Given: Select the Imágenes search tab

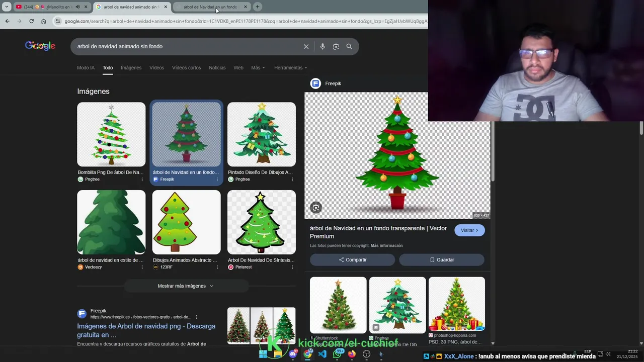Looking at the screenshot, I should (x=131, y=68).
